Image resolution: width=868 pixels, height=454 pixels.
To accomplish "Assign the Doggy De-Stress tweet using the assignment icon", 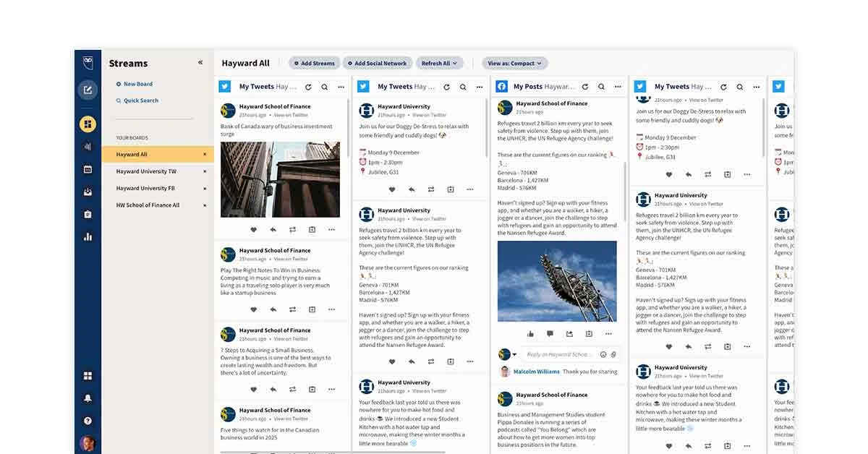I will click(450, 189).
